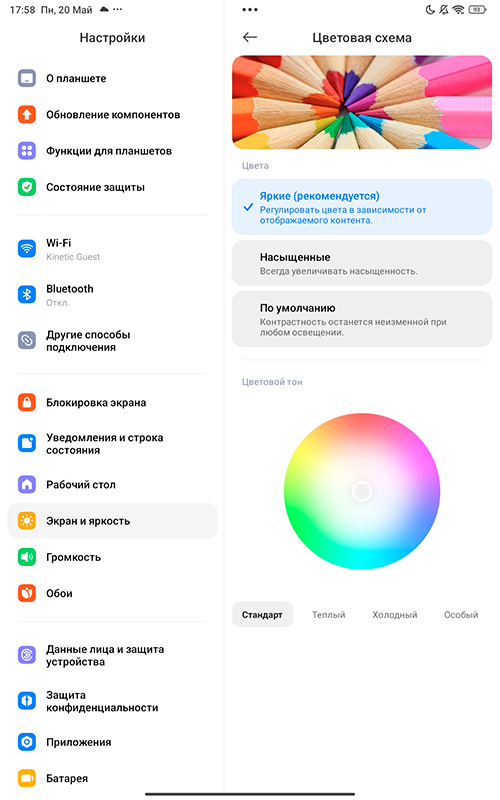Screen dimensions: 500x800
Task: Tap the Громкость speaker icon
Action: pyautogui.click(x=27, y=557)
